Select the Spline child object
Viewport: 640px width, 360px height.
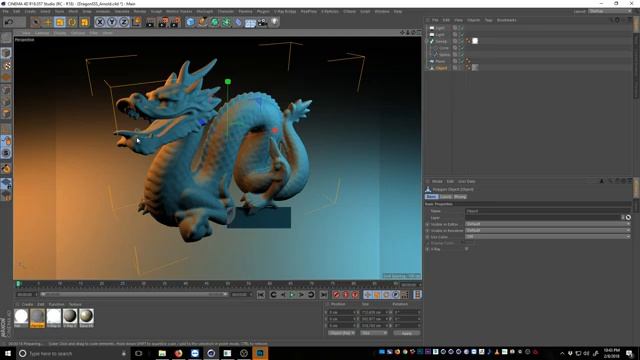[444, 55]
